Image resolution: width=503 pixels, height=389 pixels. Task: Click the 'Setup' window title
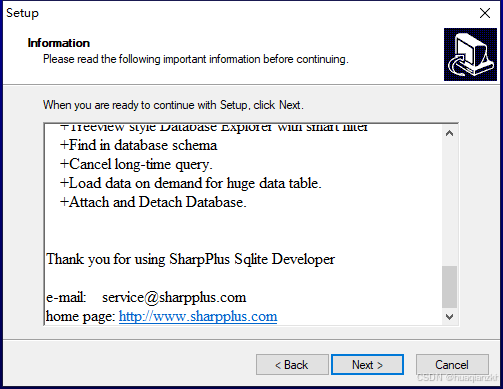pos(22,13)
